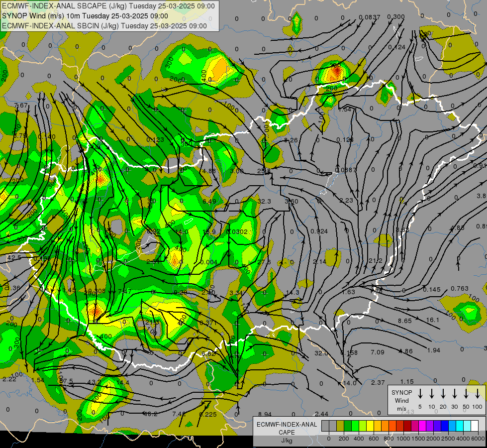Click the map value '0.300'
This screenshot has width=487, height=448.
click(x=396, y=17)
